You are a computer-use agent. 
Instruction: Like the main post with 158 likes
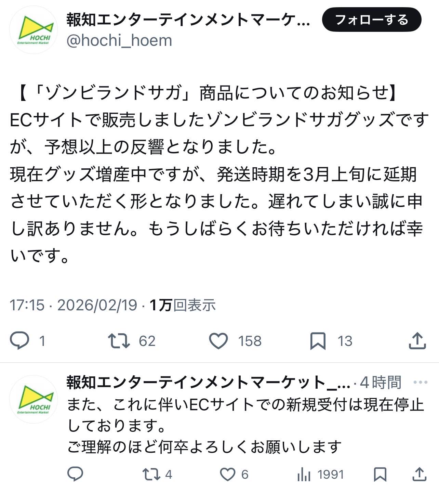click(x=218, y=341)
